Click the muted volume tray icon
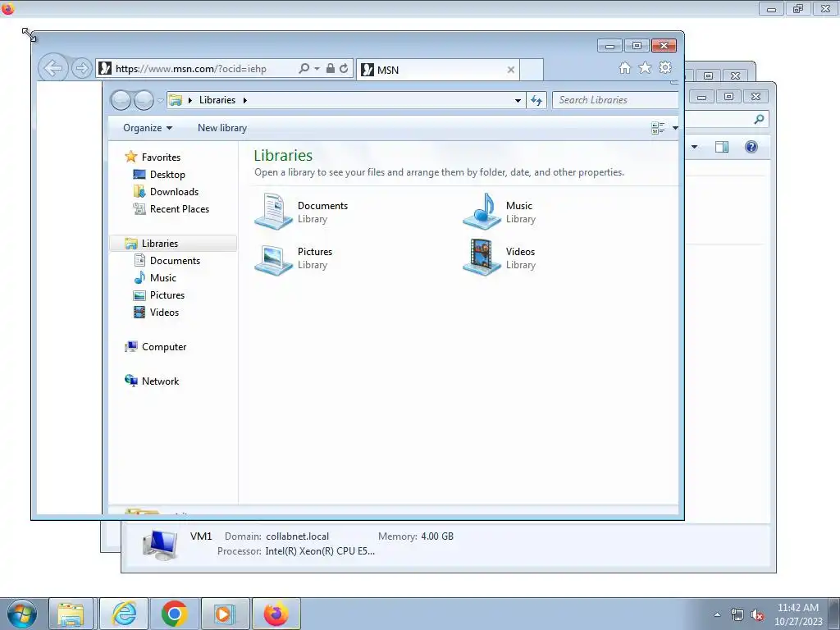The image size is (840, 630). (757, 615)
